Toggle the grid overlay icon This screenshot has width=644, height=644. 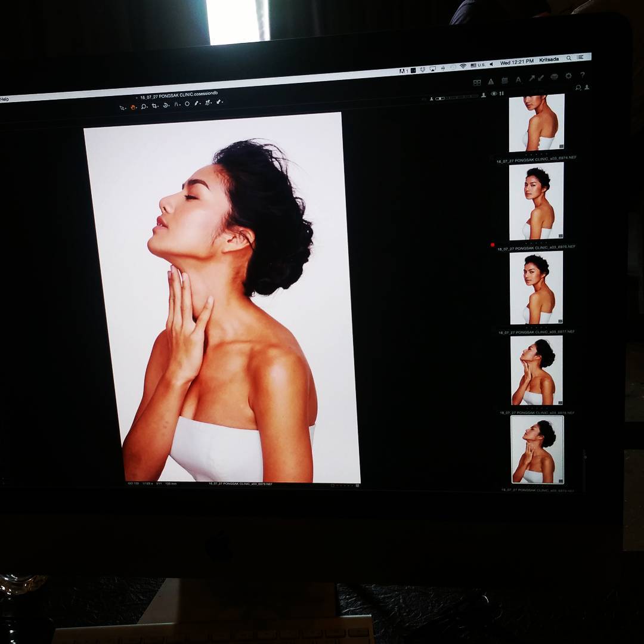(x=505, y=80)
